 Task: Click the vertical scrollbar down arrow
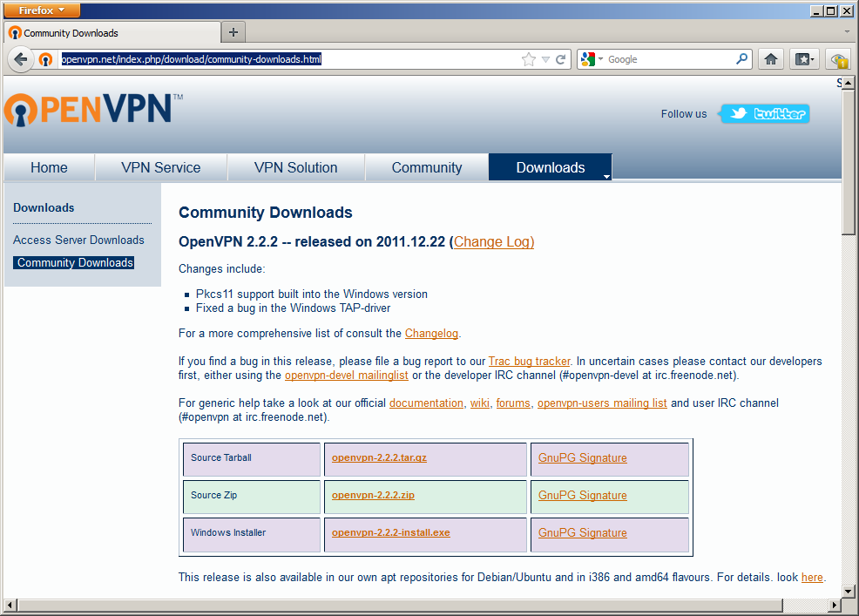[x=848, y=591]
